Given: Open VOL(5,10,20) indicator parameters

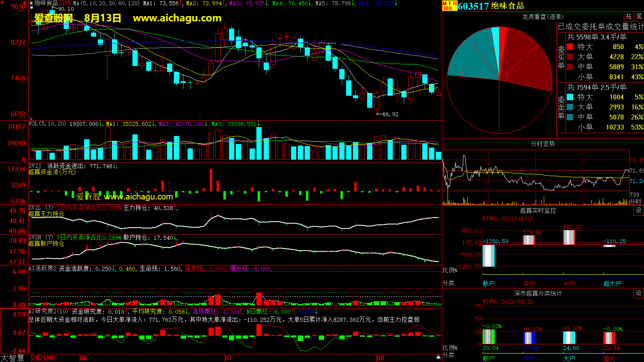Looking at the screenshot, I should 47,124.
